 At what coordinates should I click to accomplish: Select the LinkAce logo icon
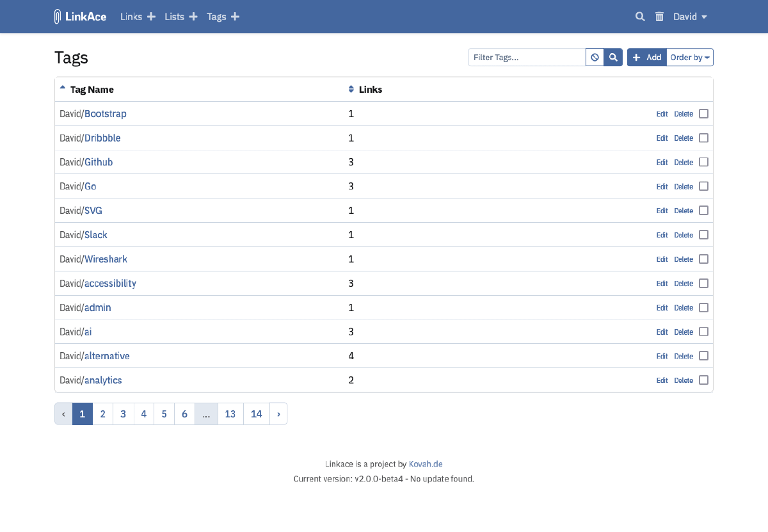click(58, 16)
